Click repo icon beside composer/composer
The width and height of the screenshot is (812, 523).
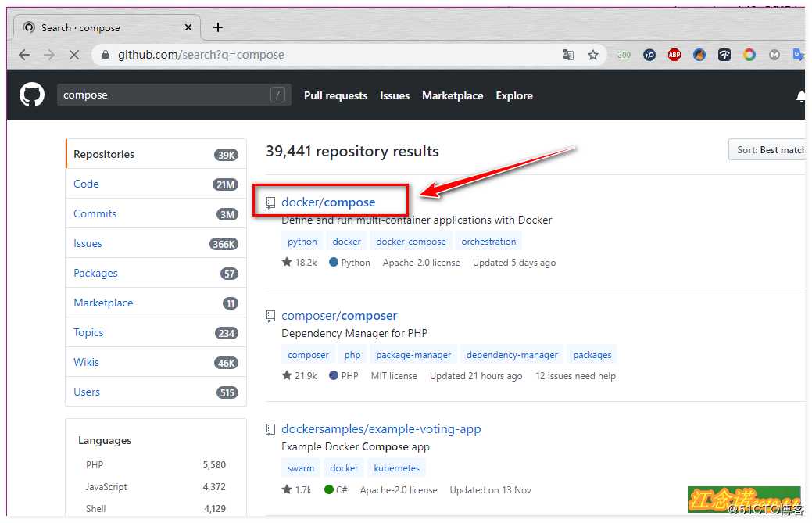pyautogui.click(x=270, y=316)
